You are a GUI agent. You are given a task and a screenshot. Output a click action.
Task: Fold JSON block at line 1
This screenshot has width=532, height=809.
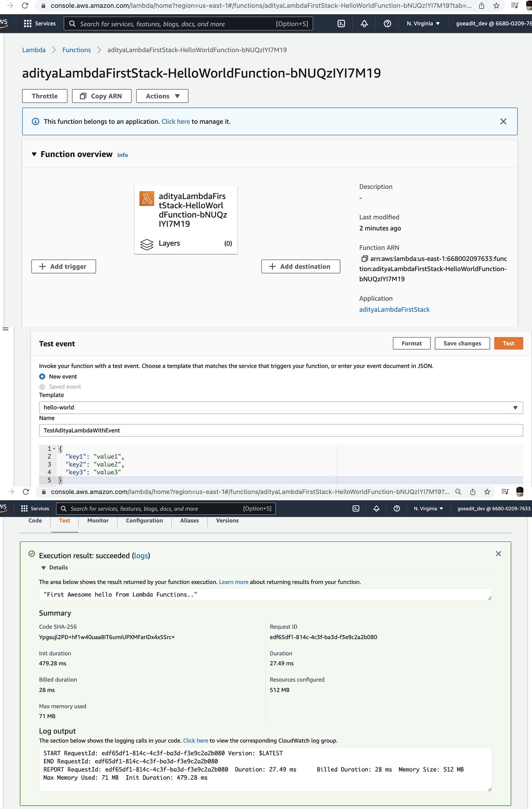54,449
